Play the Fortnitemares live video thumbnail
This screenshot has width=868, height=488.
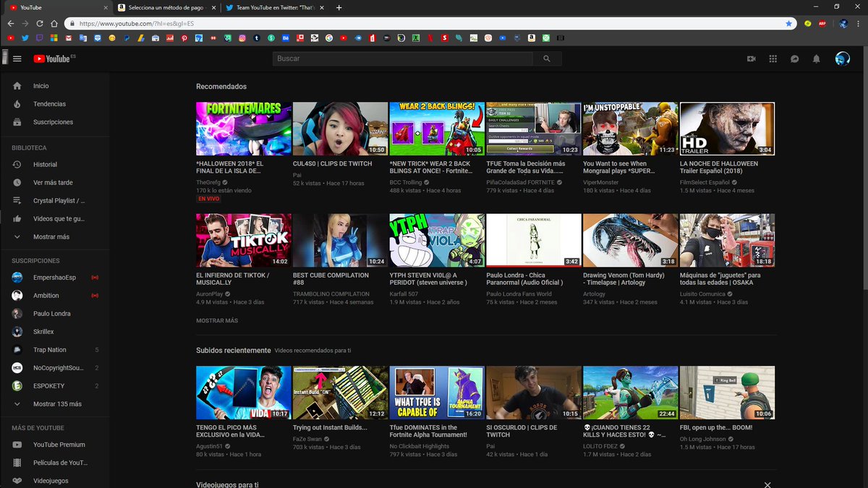[x=244, y=129]
